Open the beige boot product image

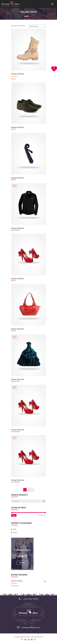pos(28,50)
